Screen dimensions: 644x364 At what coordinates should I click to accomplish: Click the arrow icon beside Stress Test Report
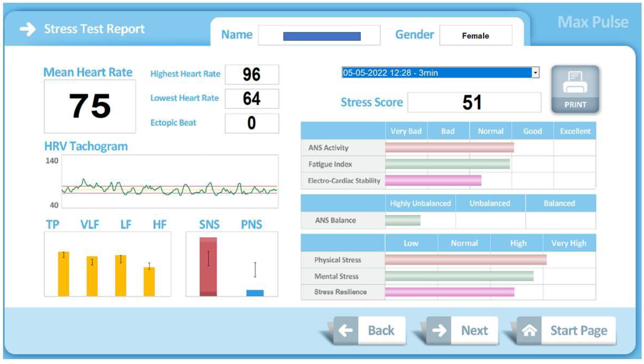pyautogui.click(x=27, y=29)
